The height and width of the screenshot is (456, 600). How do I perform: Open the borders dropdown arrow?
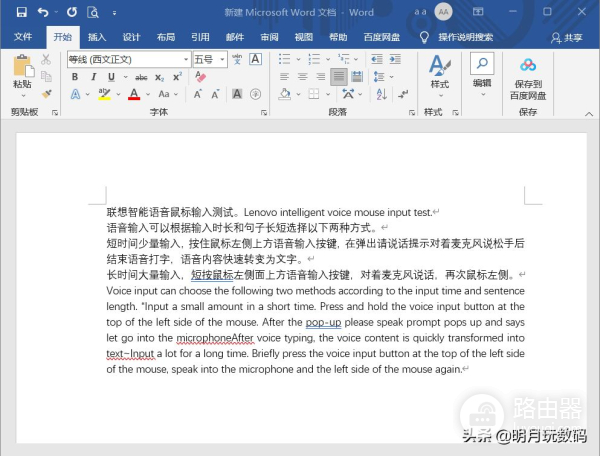[328, 94]
